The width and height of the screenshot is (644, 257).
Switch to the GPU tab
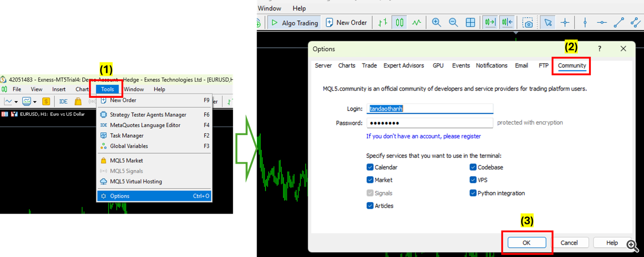[438, 66]
